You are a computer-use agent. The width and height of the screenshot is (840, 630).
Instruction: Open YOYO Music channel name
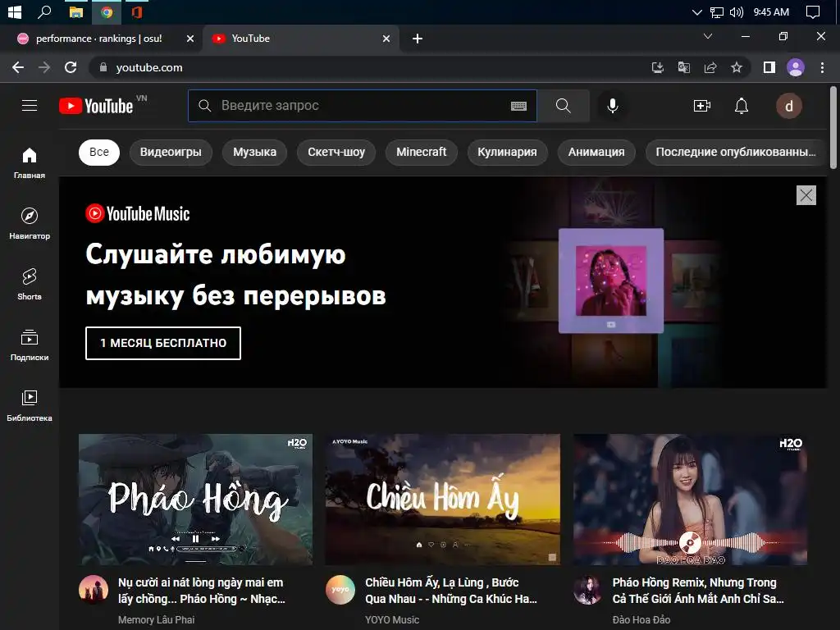[392, 620]
